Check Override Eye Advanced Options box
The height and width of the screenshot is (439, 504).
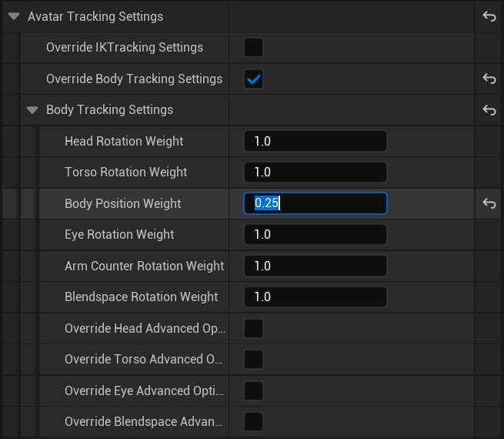pos(253,390)
